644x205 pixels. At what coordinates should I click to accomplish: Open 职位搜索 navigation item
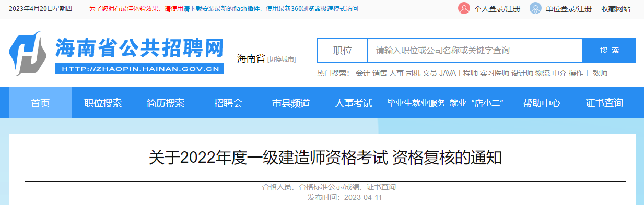pos(103,103)
